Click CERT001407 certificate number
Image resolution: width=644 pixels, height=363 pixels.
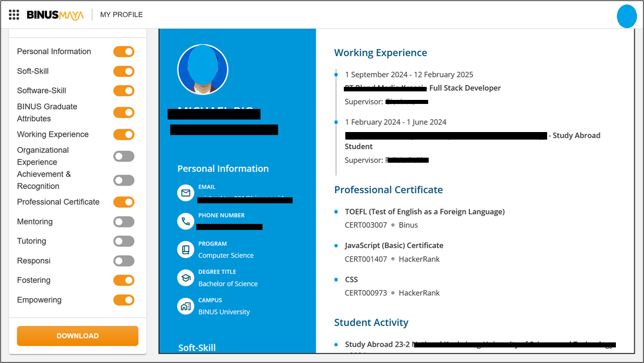click(x=366, y=259)
